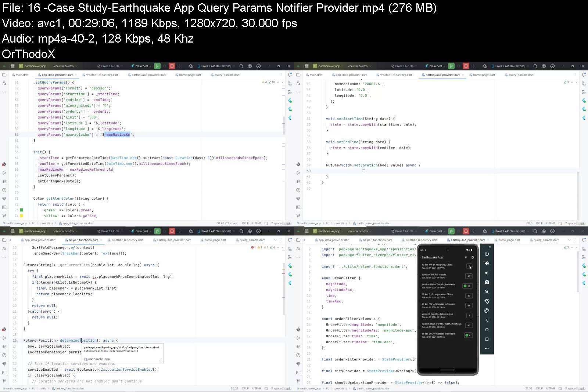Take an emulator screenshot with the camera icon

coord(487,282)
